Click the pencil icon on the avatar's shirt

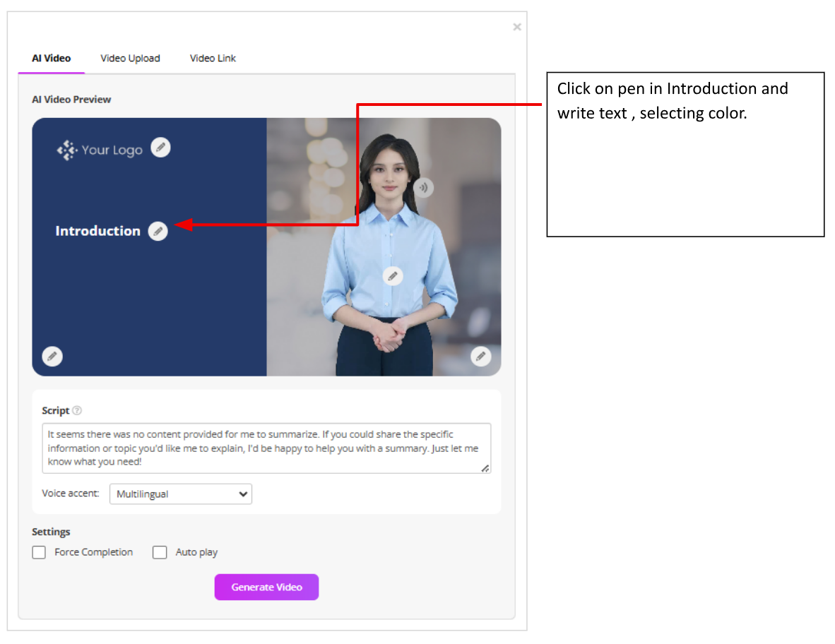393,275
